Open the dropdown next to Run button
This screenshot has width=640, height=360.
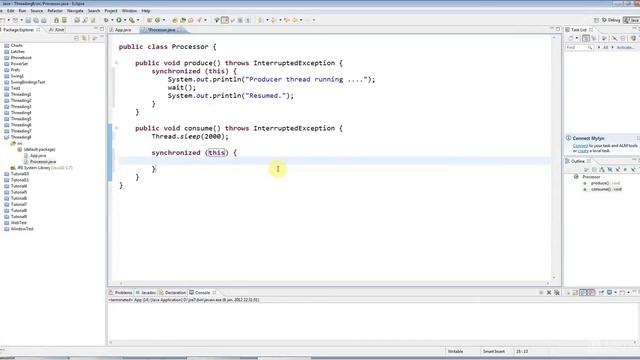point(125,20)
